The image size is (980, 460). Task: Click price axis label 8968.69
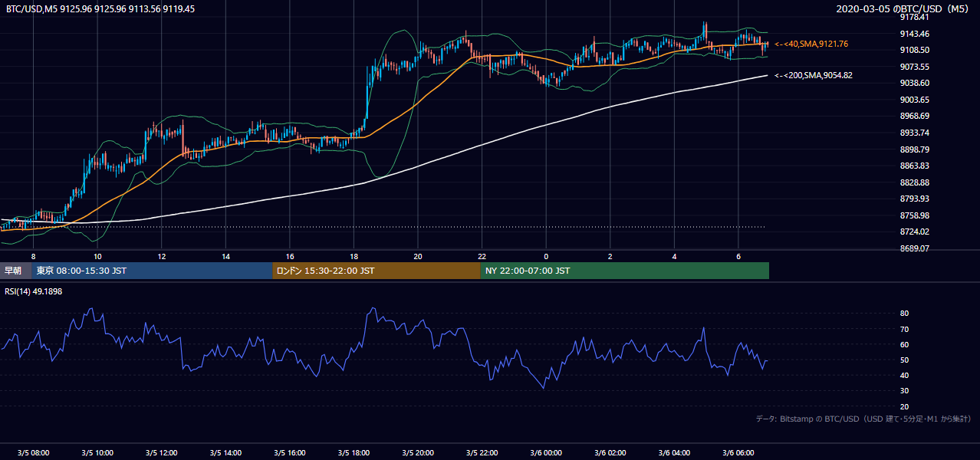click(914, 116)
